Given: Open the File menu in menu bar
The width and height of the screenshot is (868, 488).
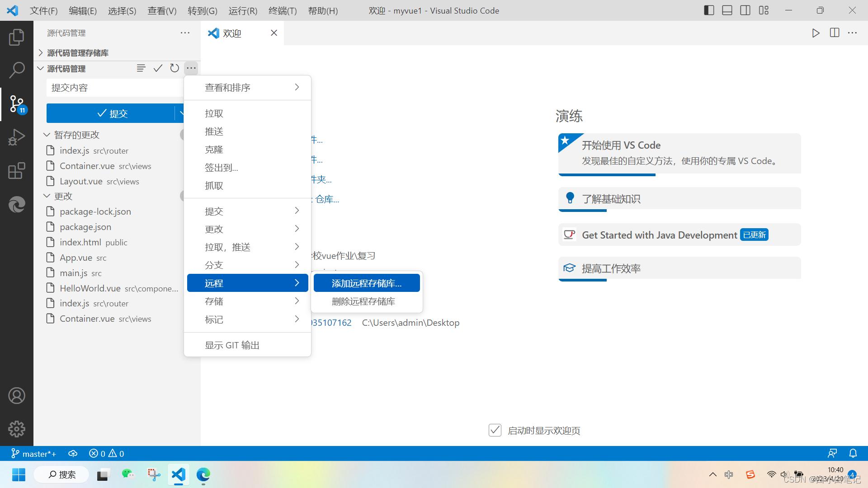Looking at the screenshot, I should 44,10.
